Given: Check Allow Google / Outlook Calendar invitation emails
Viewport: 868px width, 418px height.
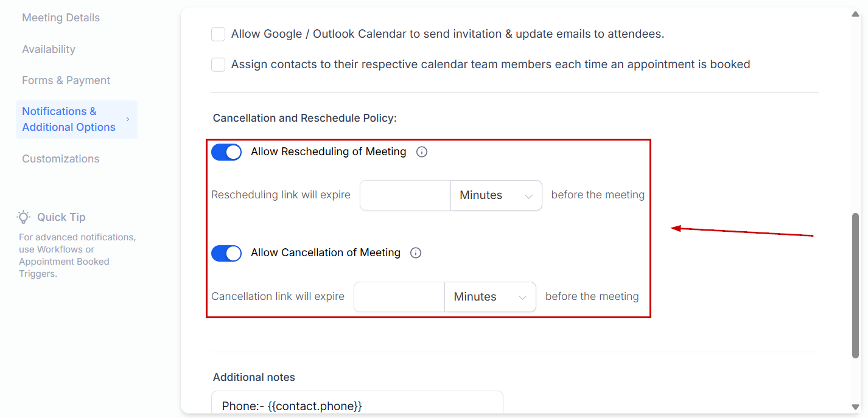Looking at the screenshot, I should 218,34.
